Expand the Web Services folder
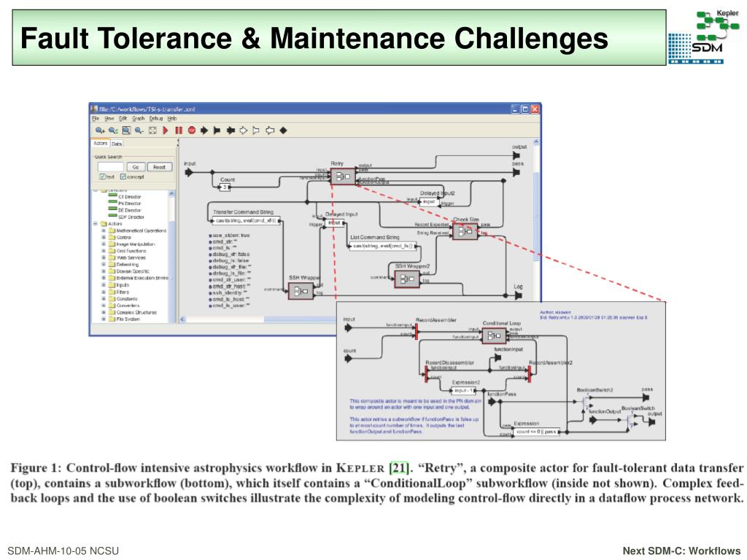This screenshot has width=747, height=560. [x=104, y=257]
